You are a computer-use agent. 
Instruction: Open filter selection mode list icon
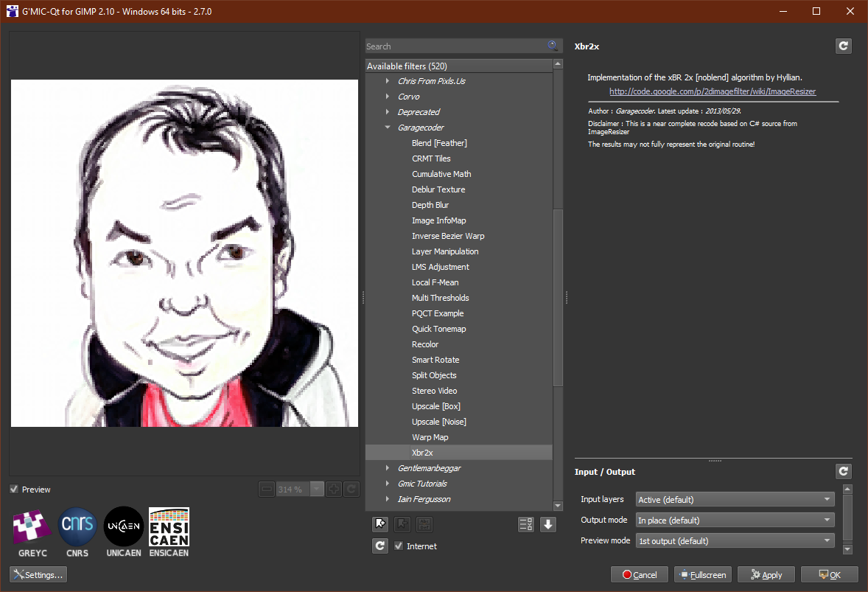(x=526, y=524)
